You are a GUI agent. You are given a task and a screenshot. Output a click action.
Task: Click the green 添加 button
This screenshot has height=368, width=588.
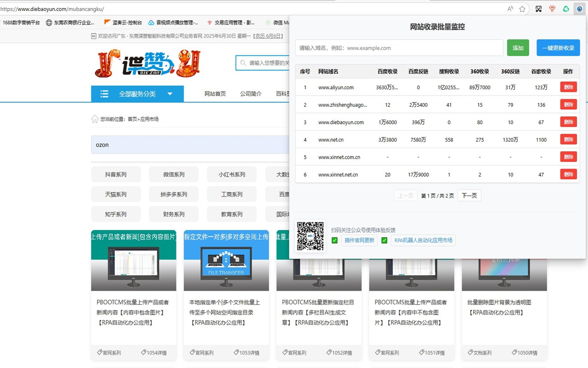(x=518, y=48)
